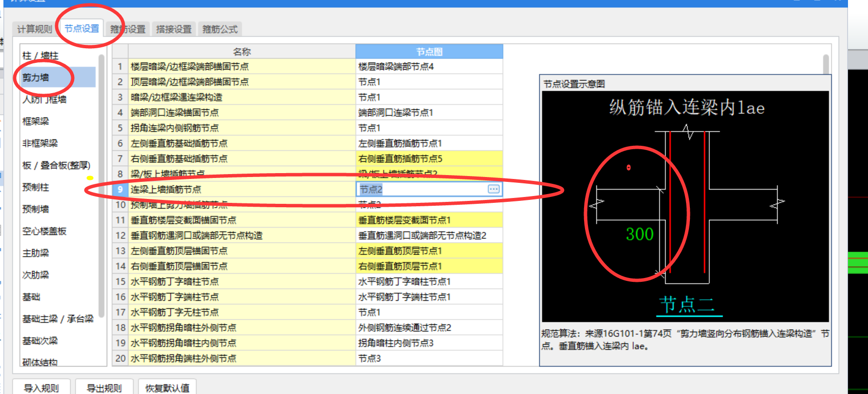
Task: Click the 导出规则 button
Action: pyautogui.click(x=104, y=388)
